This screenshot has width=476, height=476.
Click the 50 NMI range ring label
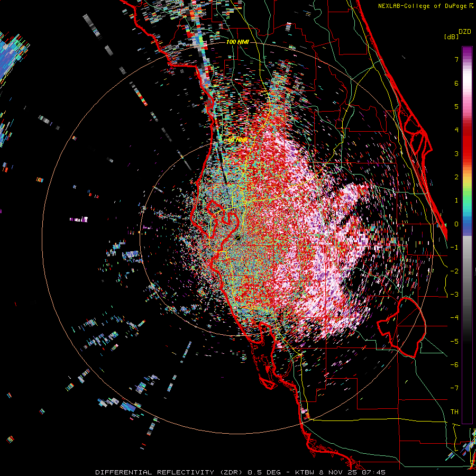coord(237,140)
